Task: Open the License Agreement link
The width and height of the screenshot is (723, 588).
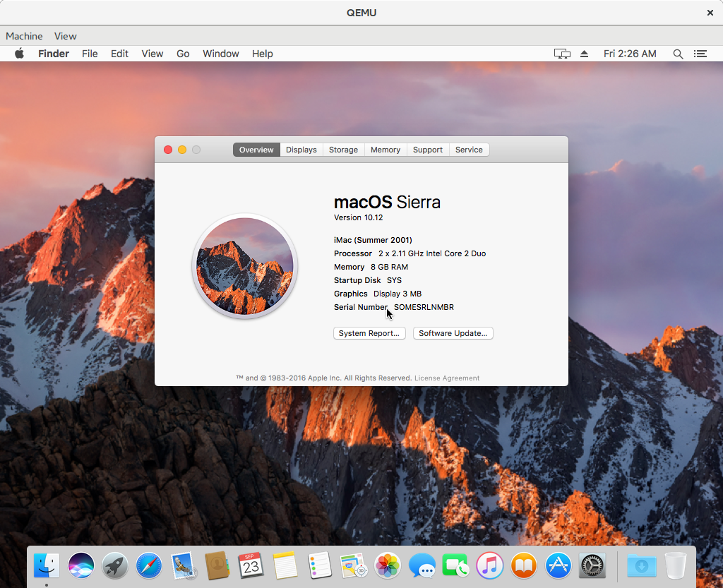Action: (447, 378)
